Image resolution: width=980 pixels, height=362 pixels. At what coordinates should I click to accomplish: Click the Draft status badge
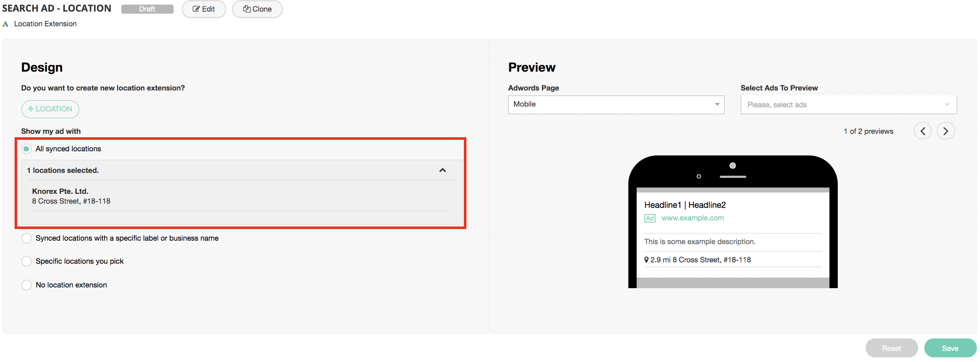point(147,9)
